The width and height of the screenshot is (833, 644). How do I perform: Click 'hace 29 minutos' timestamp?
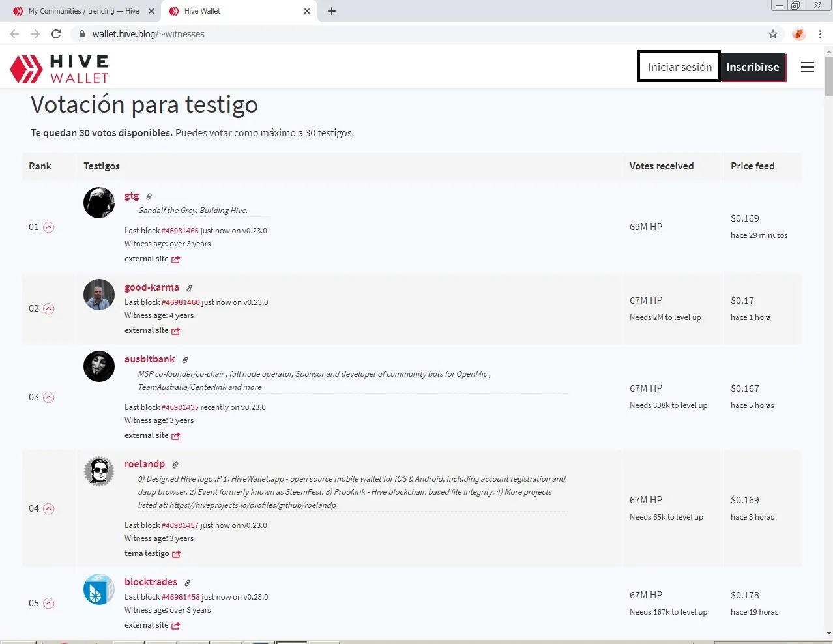tap(759, 235)
